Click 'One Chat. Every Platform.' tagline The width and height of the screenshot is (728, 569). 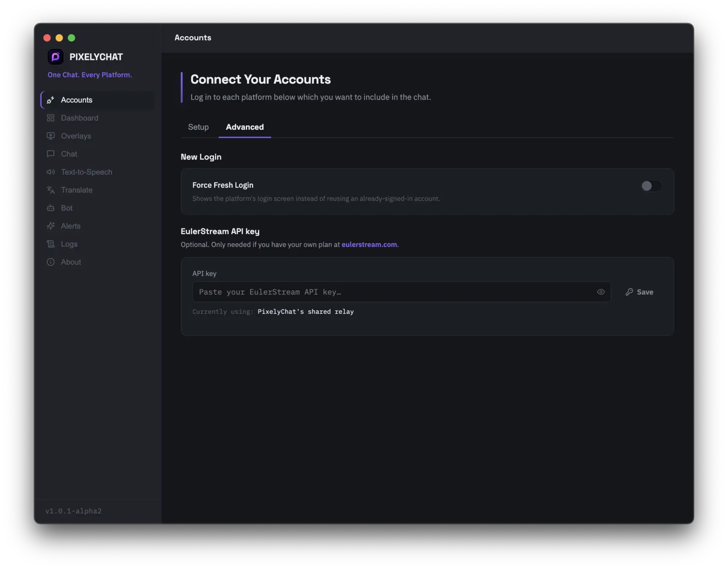[90, 75]
